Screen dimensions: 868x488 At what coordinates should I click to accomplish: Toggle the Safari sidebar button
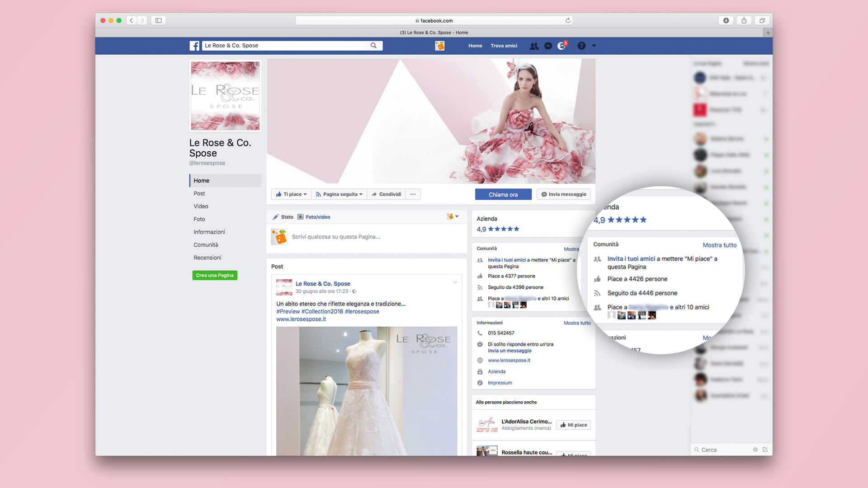point(159,20)
